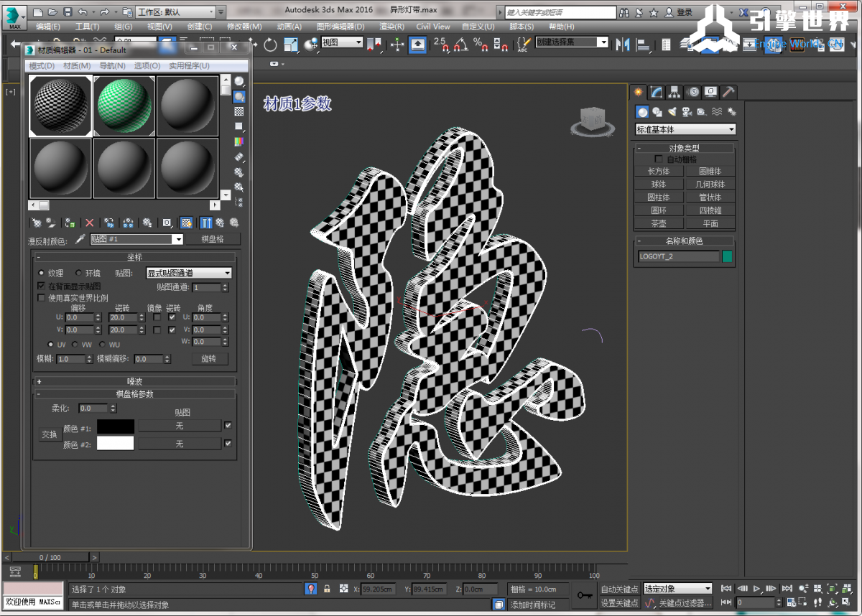Click the eyedropper pick material icon

(80, 239)
